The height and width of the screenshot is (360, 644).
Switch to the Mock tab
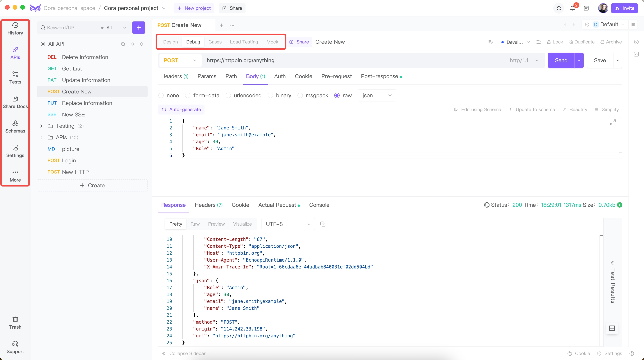(272, 42)
